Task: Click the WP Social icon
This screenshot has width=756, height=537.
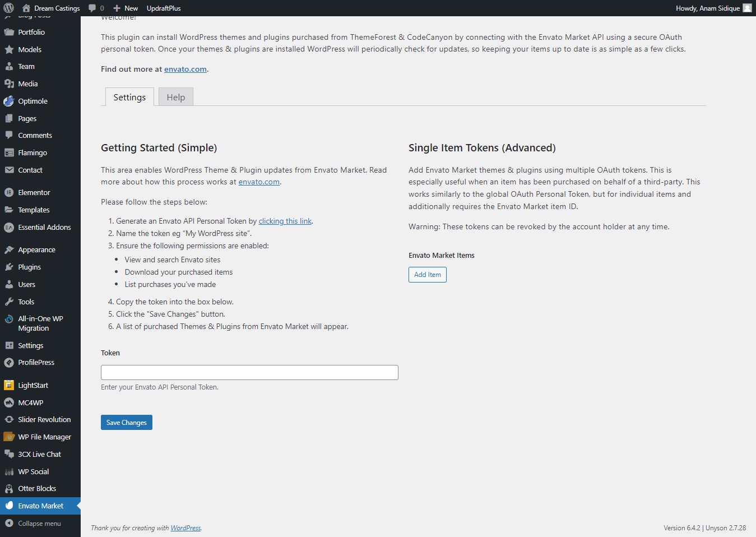Action: pos(9,471)
